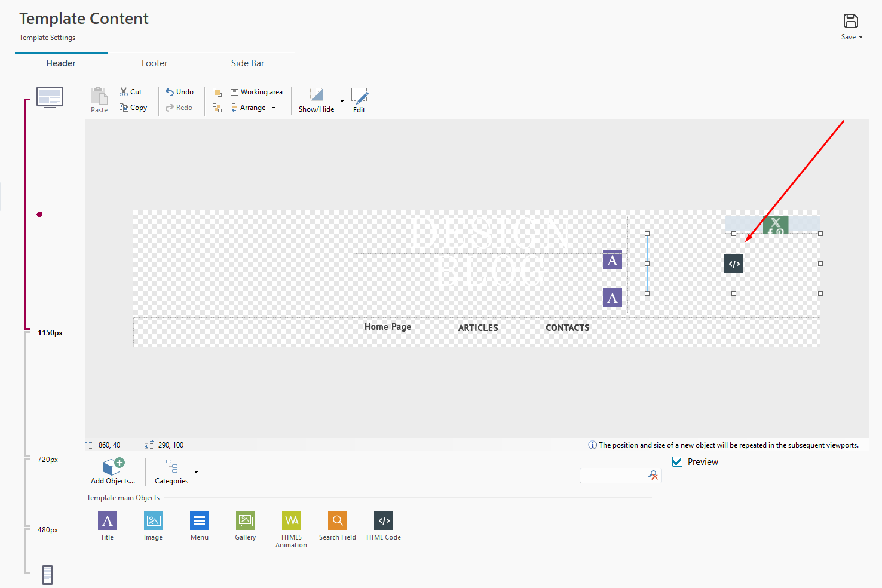This screenshot has height=588, width=882.
Task: Switch to the Footer tab
Action: (154, 63)
